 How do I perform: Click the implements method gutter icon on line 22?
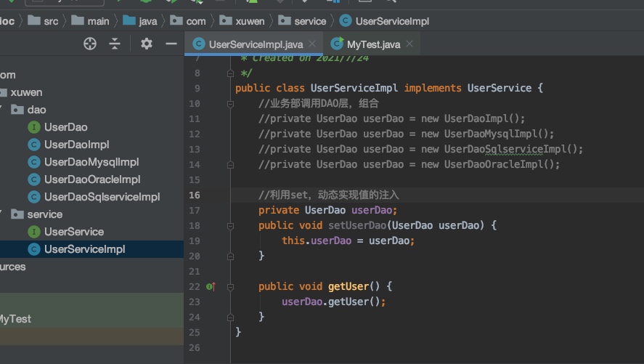point(211,287)
